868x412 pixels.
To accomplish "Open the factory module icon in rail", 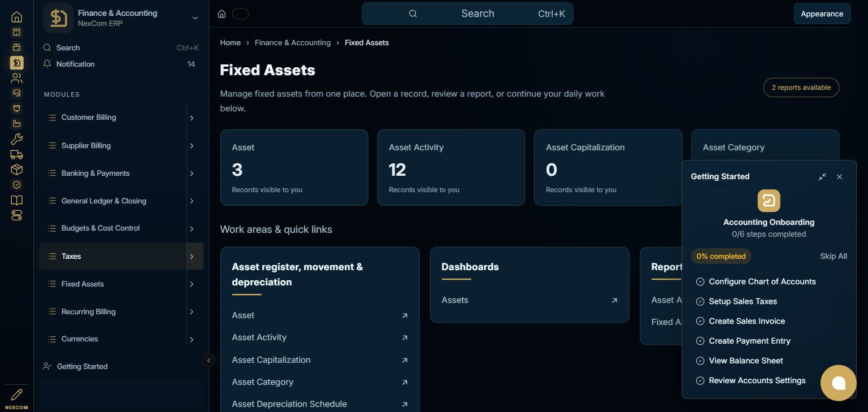I will pyautogui.click(x=17, y=124).
